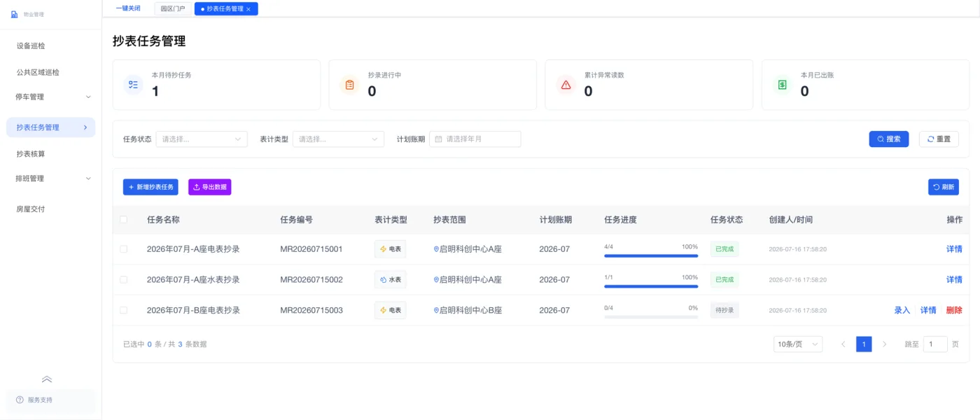Screen dimensions: 980x420
Task: Toggle the select-all checkbox in table header
Action: pyautogui.click(x=124, y=219)
